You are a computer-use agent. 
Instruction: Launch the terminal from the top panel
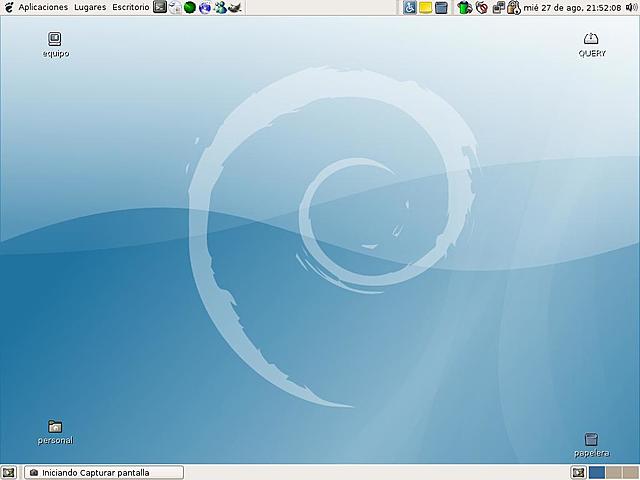(160, 7)
